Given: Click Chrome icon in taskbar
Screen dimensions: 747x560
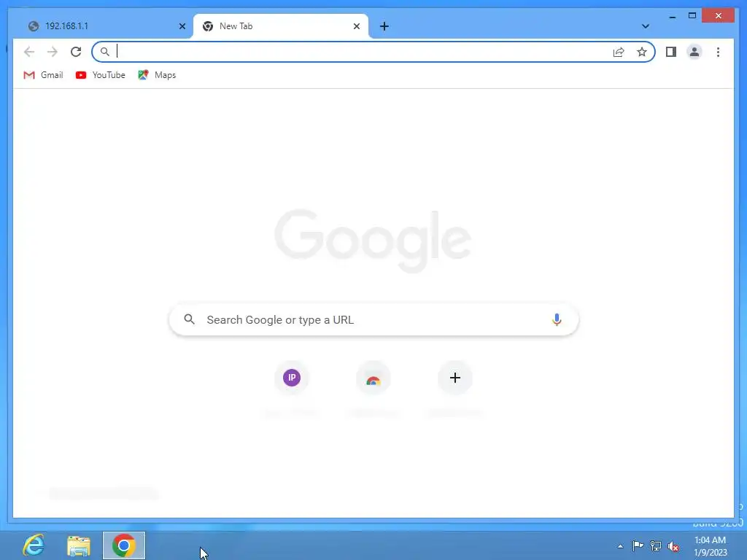Looking at the screenshot, I should click(x=124, y=545).
